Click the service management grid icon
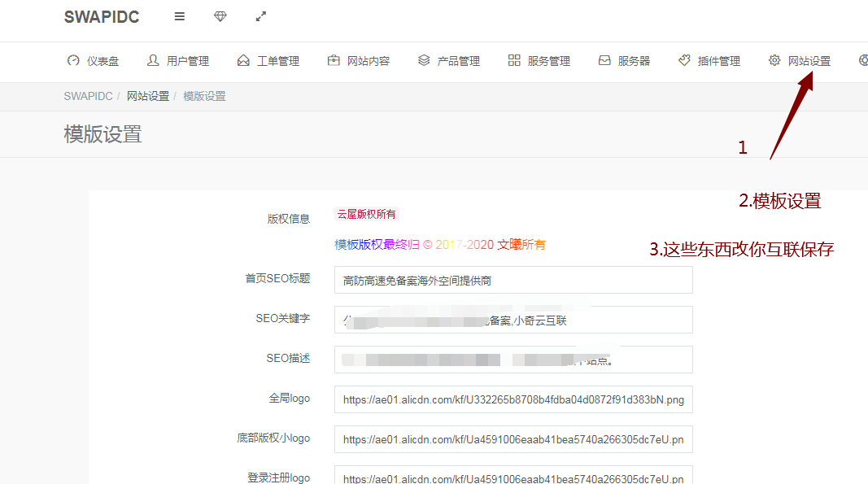This screenshot has width=868, height=484. [514, 61]
